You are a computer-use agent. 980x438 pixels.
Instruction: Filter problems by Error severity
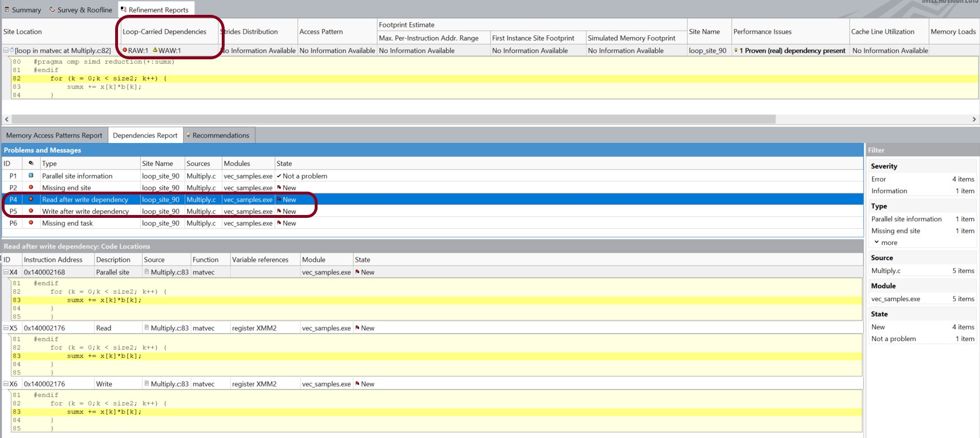[879, 179]
